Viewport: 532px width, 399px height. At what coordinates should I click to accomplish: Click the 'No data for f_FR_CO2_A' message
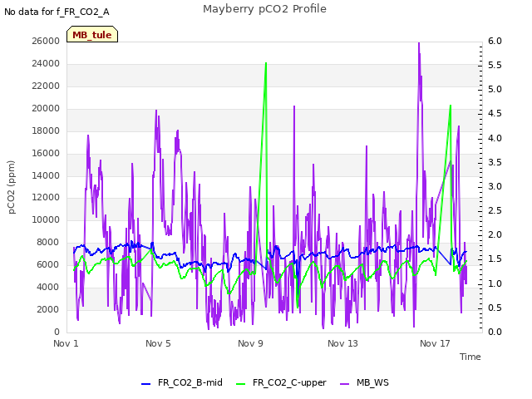click(57, 12)
